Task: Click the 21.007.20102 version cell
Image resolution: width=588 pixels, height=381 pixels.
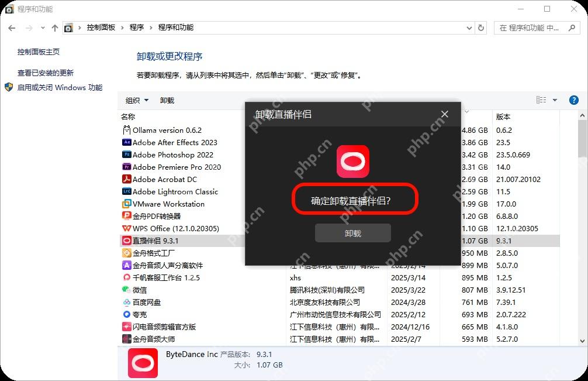Action: click(518, 180)
